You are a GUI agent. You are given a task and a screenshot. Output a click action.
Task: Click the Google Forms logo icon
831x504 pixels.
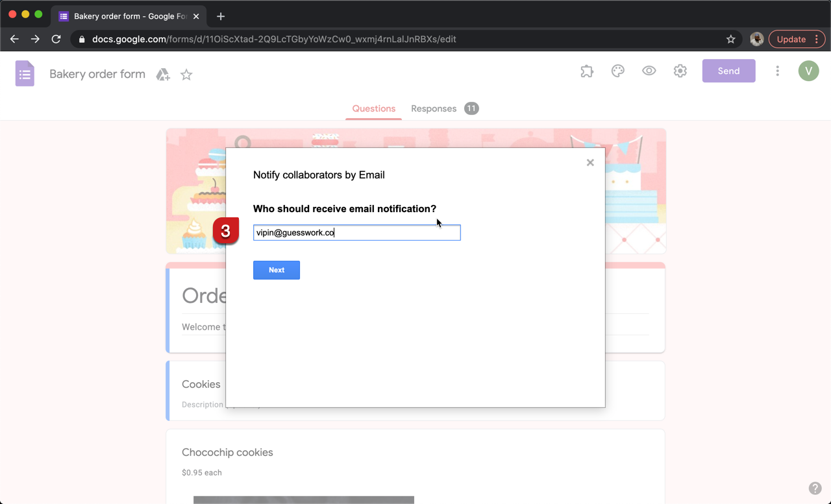pyautogui.click(x=25, y=73)
